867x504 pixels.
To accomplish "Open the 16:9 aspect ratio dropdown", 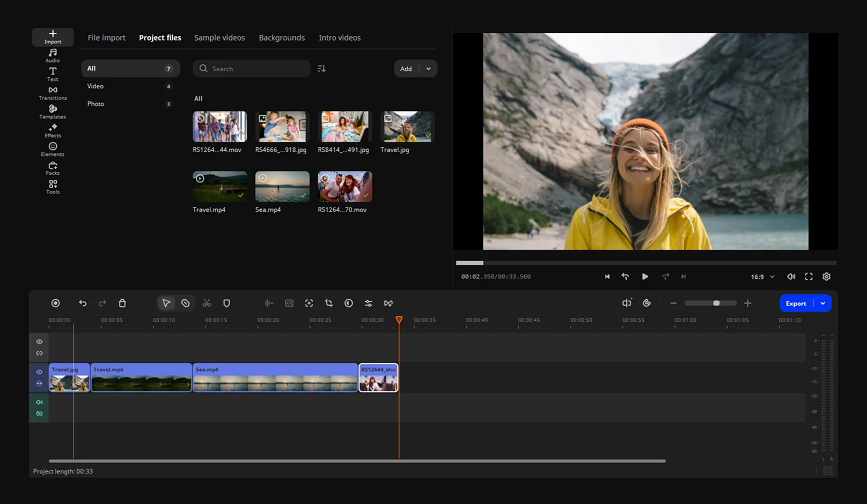I will (762, 277).
